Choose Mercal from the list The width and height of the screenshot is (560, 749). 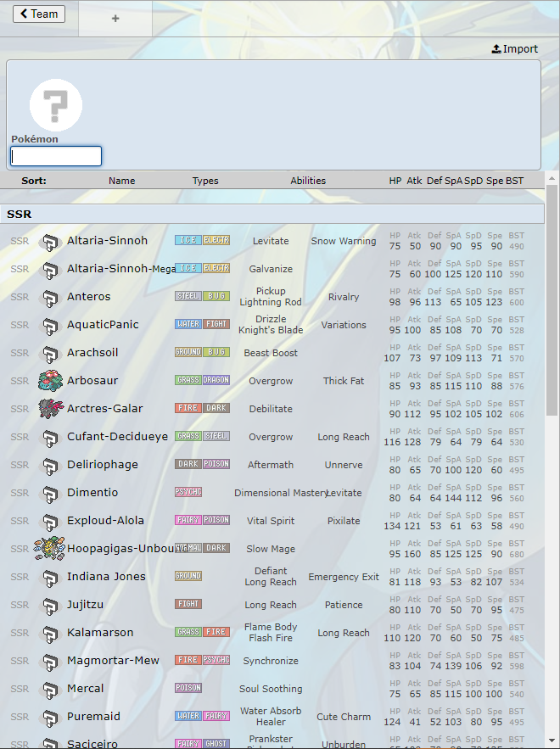click(x=85, y=688)
